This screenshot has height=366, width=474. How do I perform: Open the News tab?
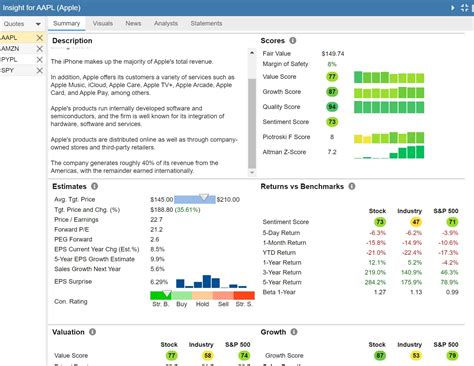pos(133,23)
